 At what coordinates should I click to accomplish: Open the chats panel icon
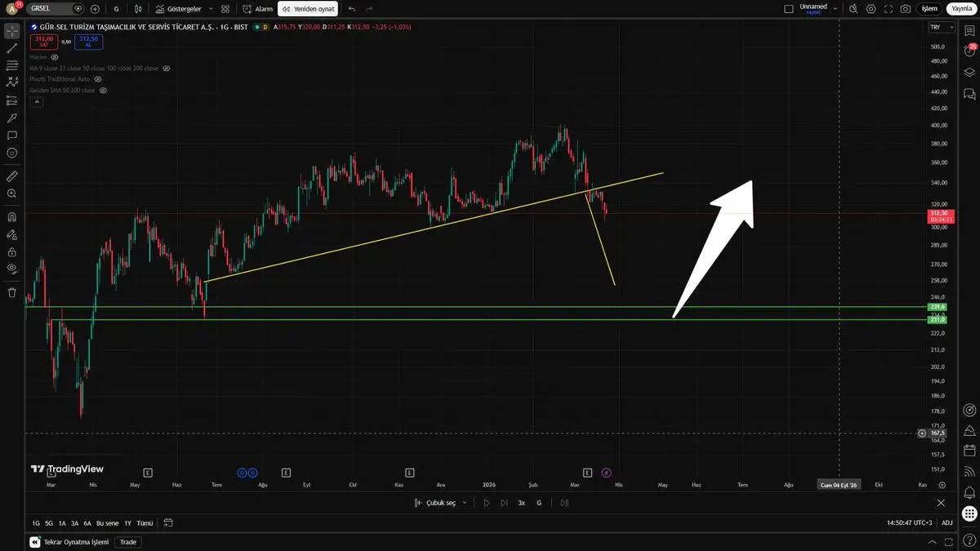coord(969,94)
